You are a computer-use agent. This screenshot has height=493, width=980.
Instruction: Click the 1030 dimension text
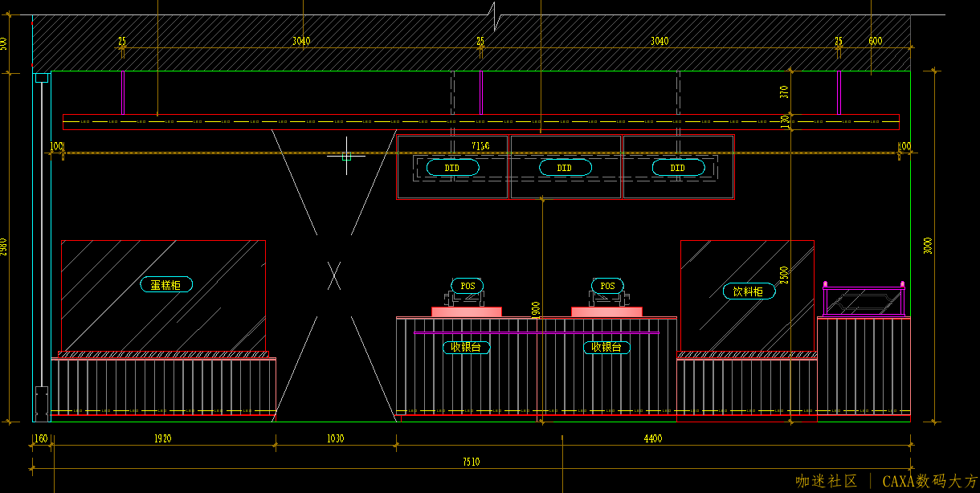point(335,438)
